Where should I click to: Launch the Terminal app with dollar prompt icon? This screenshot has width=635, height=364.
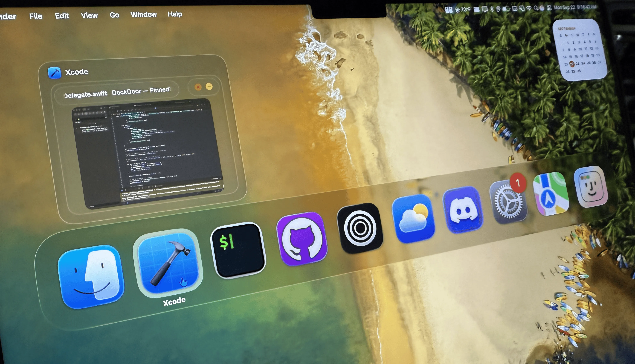point(238,250)
